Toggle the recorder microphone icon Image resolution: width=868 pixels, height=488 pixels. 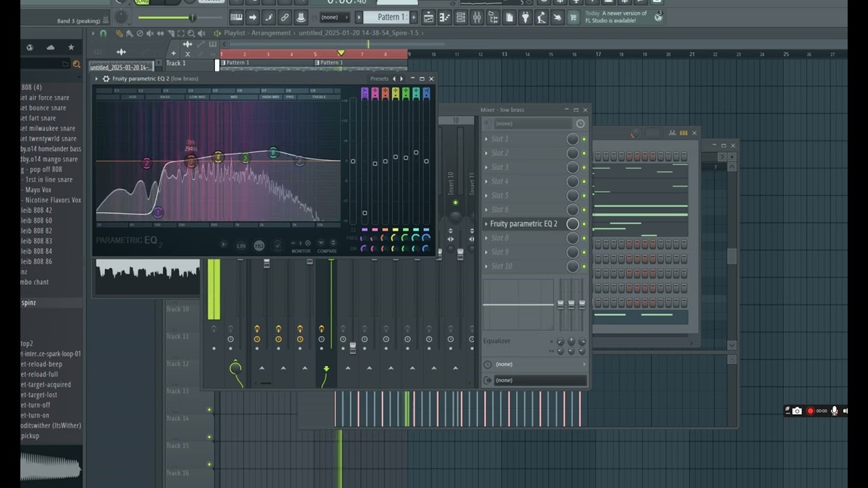pos(835,411)
